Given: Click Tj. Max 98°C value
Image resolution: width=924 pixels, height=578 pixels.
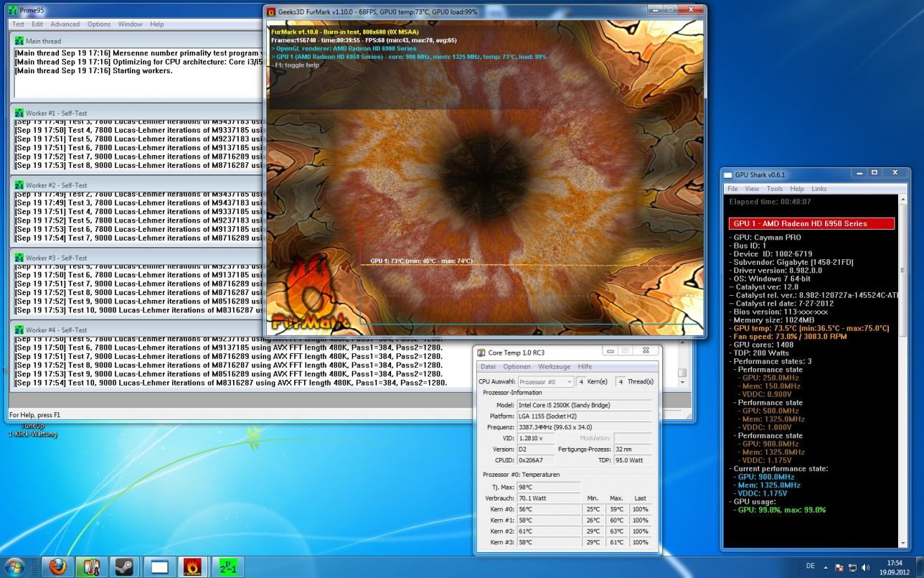Looking at the screenshot, I should pyautogui.click(x=548, y=487).
